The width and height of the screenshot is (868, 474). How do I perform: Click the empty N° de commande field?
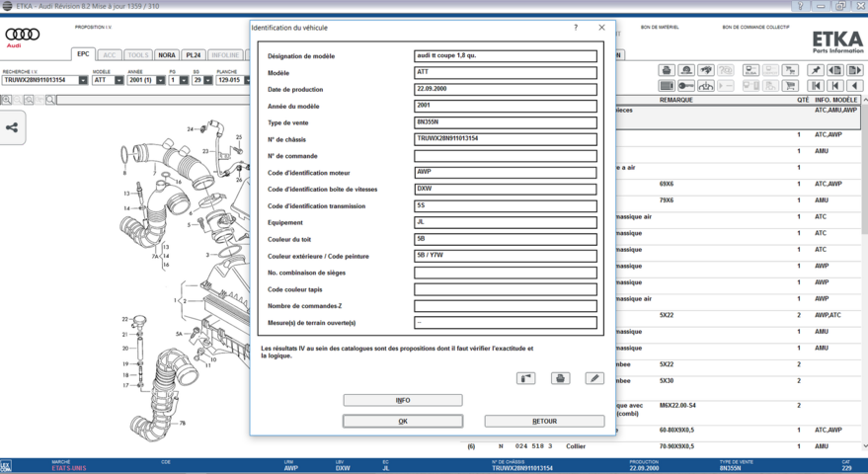(506, 156)
